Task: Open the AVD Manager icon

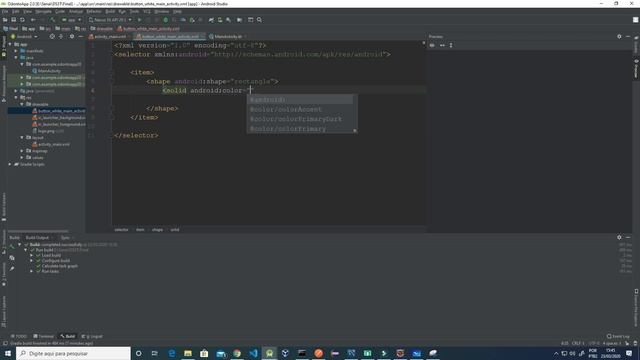Action: [x=220, y=20]
